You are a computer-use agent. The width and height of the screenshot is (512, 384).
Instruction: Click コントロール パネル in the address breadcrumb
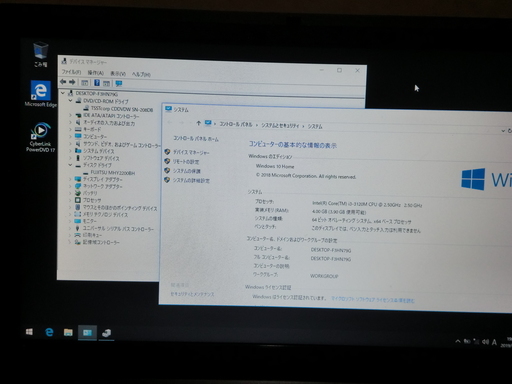click(236, 124)
